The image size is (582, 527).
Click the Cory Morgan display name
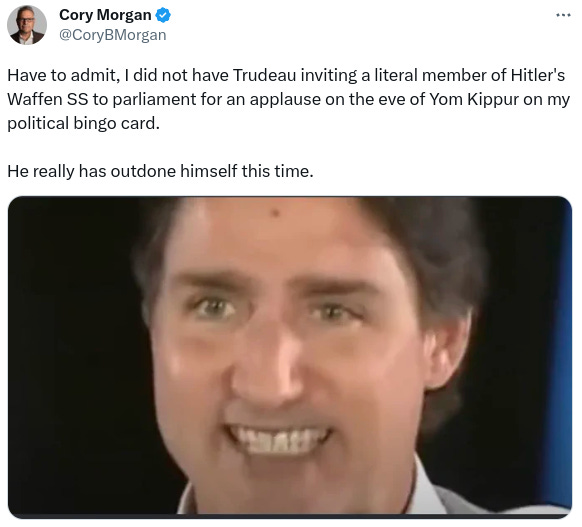(105, 15)
